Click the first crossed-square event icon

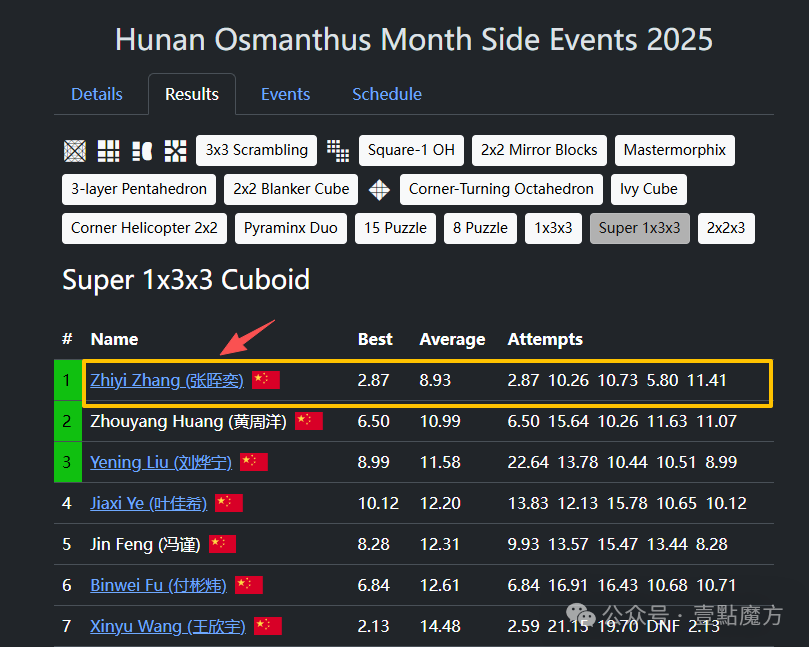(75, 151)
